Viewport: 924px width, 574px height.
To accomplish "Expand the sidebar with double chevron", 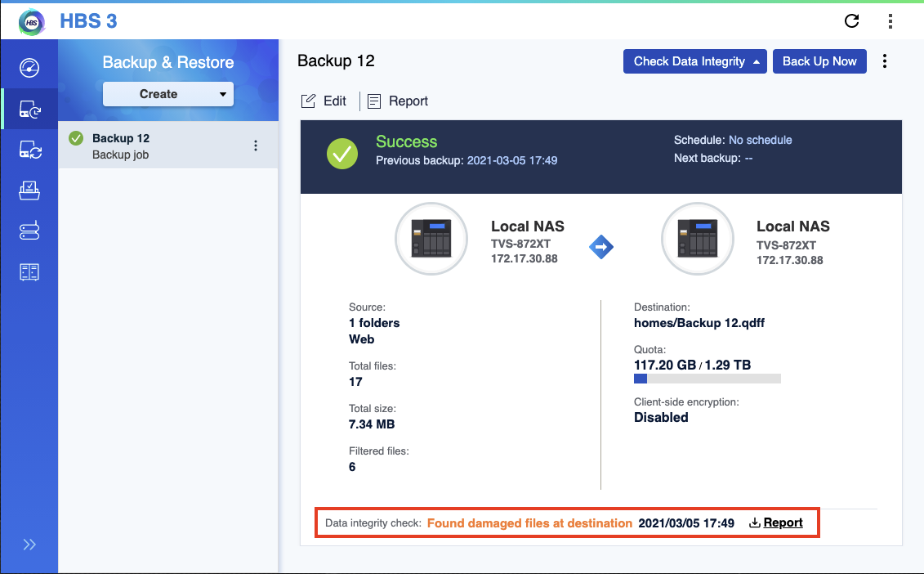I will click(x=29, y=545).
